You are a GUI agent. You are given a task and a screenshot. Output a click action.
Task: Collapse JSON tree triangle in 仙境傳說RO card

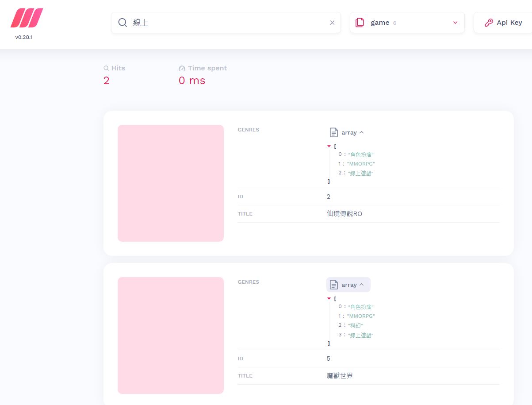[329, 146]
